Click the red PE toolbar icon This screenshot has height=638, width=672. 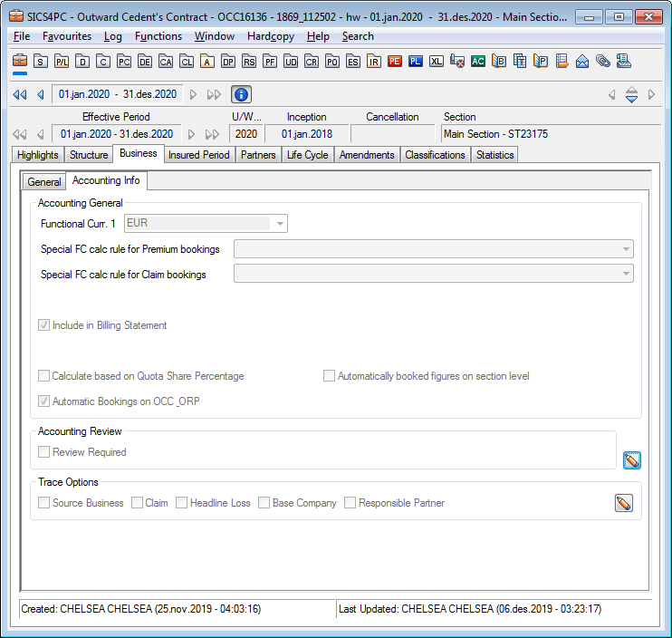[x=394, y=61]
